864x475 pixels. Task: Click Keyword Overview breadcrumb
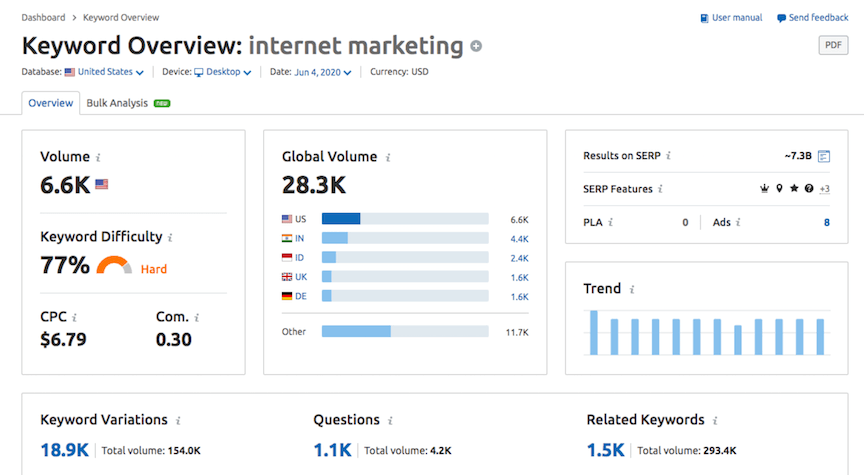(121, 18)
